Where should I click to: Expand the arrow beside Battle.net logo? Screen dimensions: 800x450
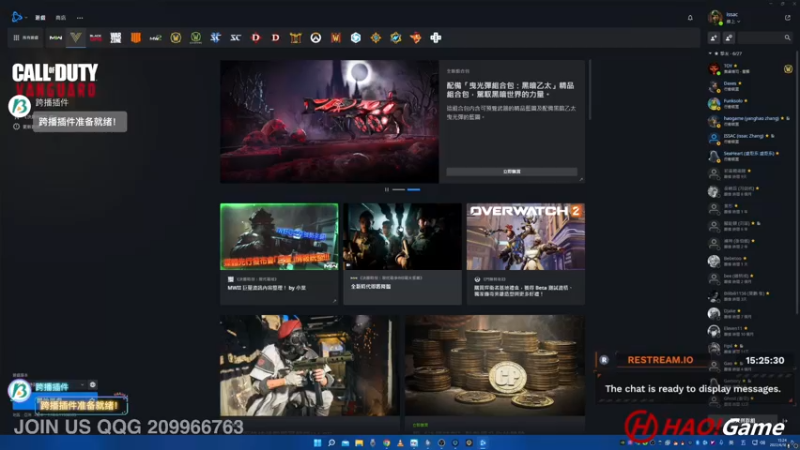click(26, 18)
